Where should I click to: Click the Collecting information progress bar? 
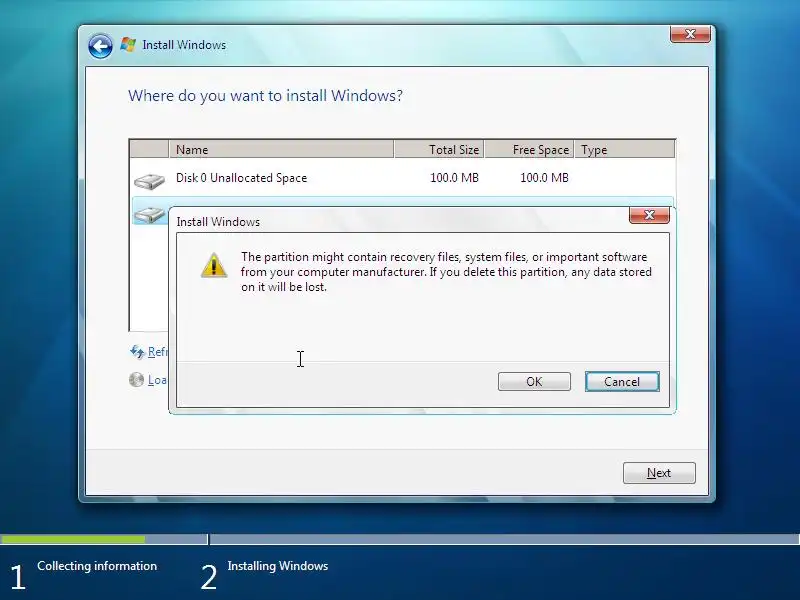104,539
